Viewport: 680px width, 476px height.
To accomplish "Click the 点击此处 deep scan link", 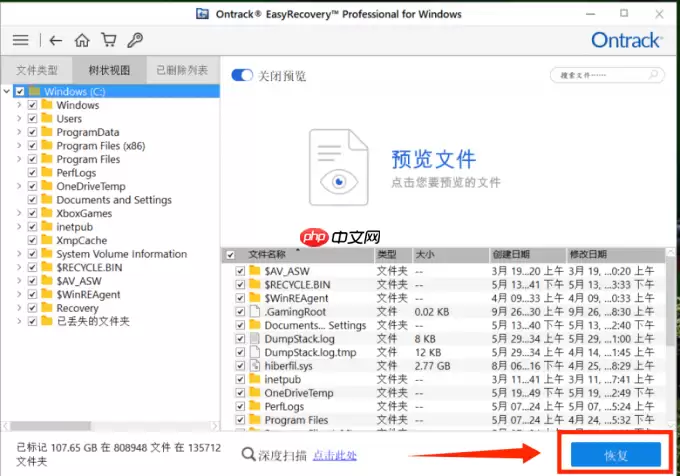I will (334, 455).
